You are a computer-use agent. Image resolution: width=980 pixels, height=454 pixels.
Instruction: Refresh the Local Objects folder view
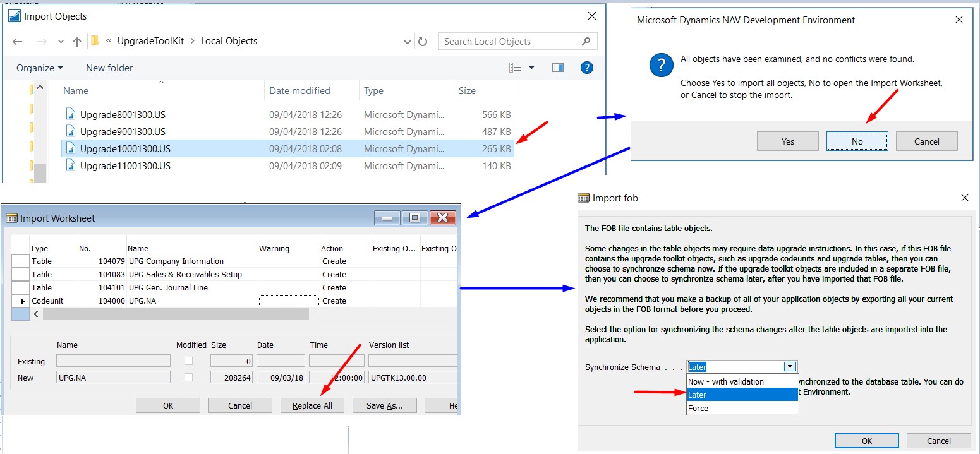coord(422,41)
